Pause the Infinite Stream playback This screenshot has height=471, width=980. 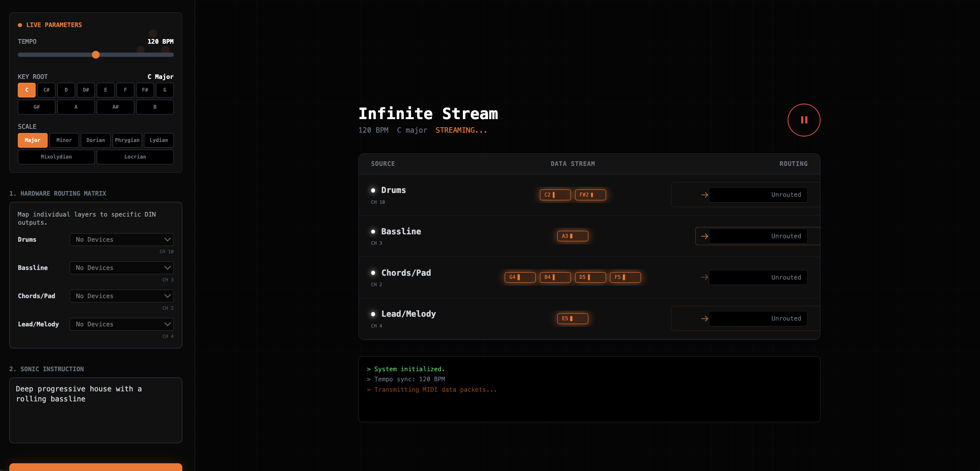point(804,120)
